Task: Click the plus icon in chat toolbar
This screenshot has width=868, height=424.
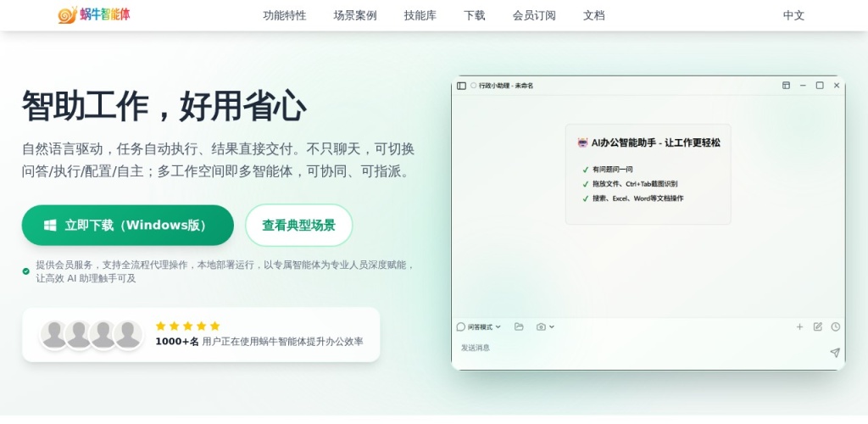Action: click(x=799, y=327)
